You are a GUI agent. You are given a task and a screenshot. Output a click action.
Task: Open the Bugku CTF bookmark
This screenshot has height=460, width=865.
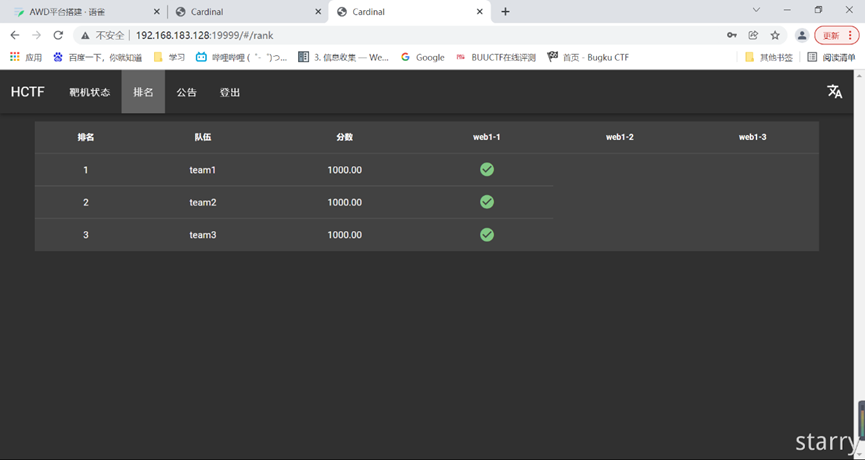[588, 57]
